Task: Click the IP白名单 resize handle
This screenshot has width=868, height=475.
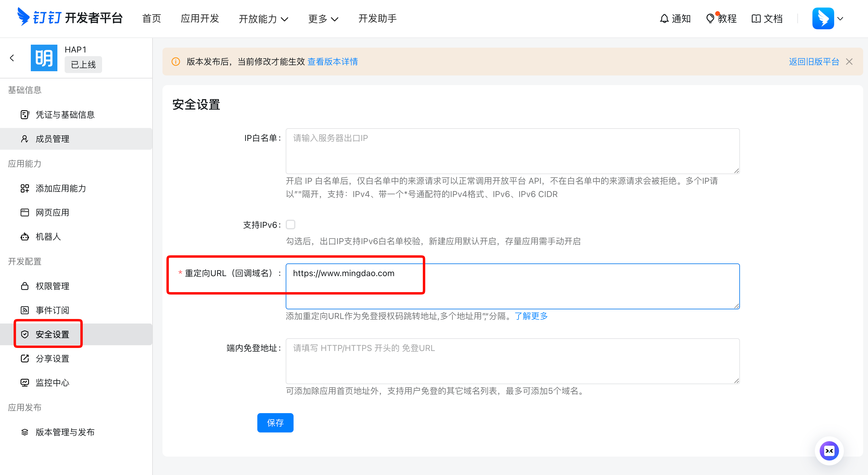Action: tap(737, 171)
